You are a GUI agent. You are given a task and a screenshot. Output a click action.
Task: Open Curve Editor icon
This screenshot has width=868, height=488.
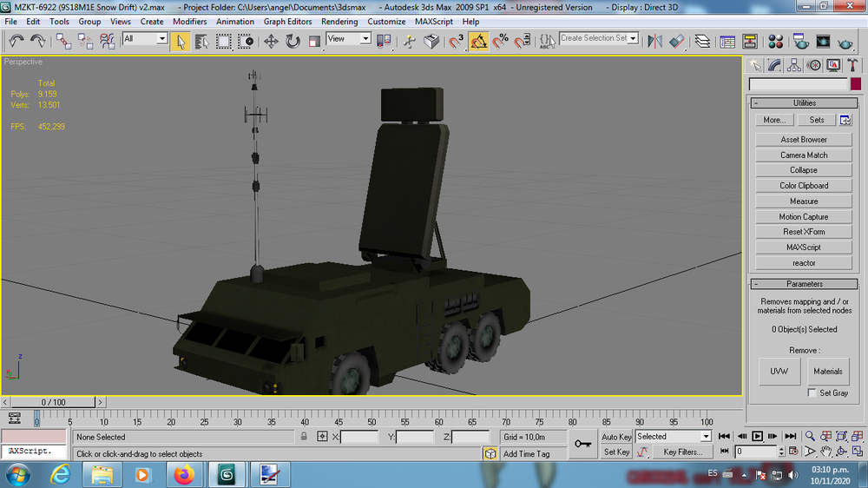pos(728,41)
